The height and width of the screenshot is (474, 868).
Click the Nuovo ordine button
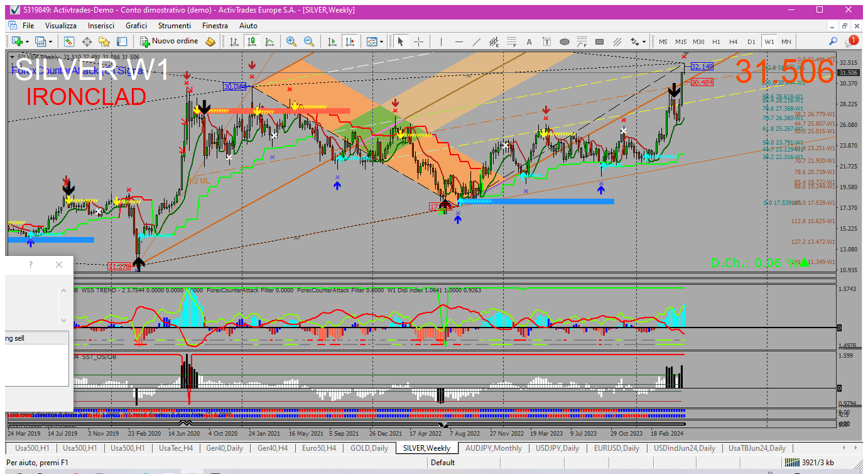168,41
